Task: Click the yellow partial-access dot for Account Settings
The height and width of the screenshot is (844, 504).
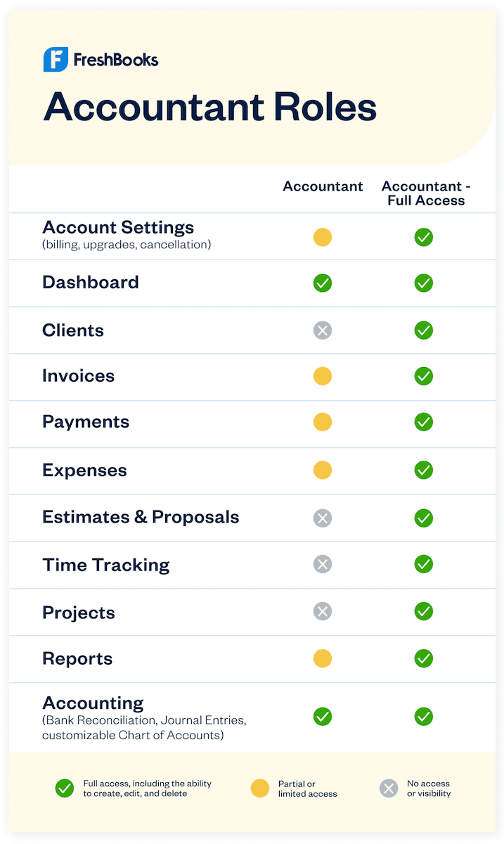Action: click(323, 237)
